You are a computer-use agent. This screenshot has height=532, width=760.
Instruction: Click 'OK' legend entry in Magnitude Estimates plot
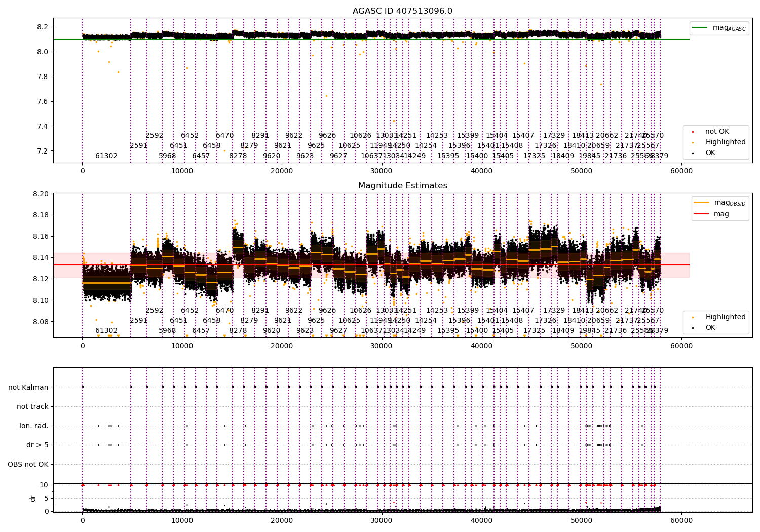pyautogui.click(x=703, y=328)
